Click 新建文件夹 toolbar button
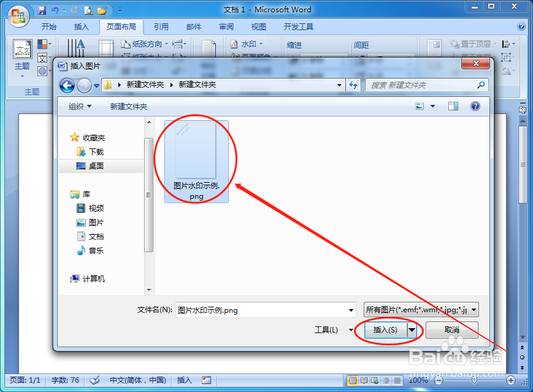533x392 pixels. point(128,106)
